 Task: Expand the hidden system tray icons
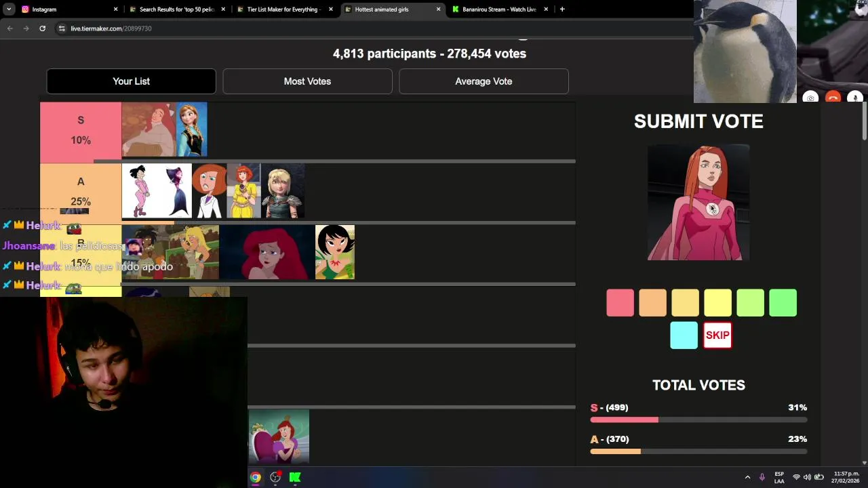[x=747, y=477]
